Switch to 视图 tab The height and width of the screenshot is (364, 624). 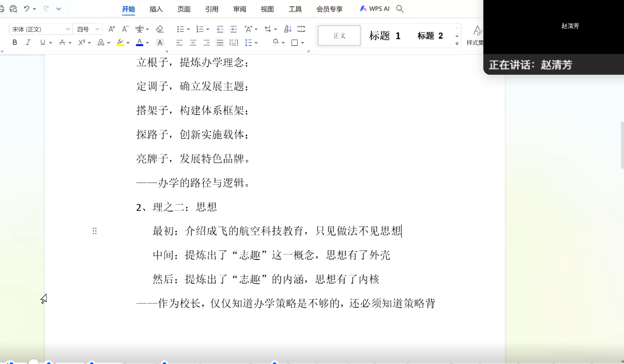pyautogui.click(x=267, y=9)
